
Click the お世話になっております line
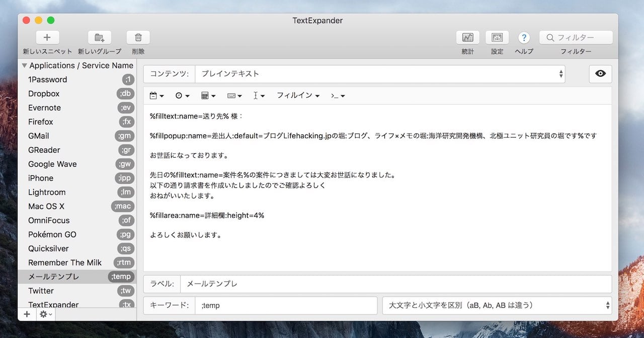point(189,155)
